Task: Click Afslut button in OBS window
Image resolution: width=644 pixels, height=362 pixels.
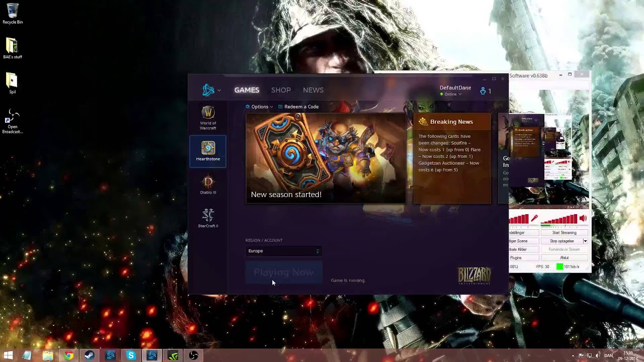Action: pyautogui.click(x=564, y=258)
